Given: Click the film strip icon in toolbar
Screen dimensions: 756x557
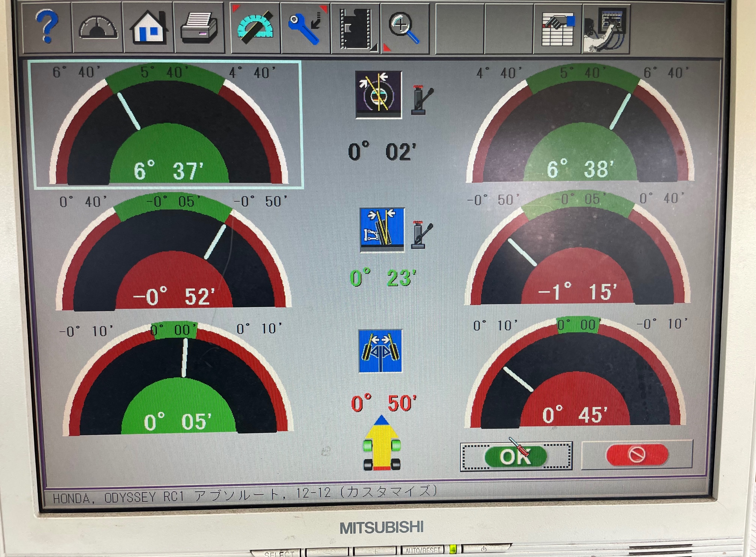Looking at the screenshot, I should (356, 29).
